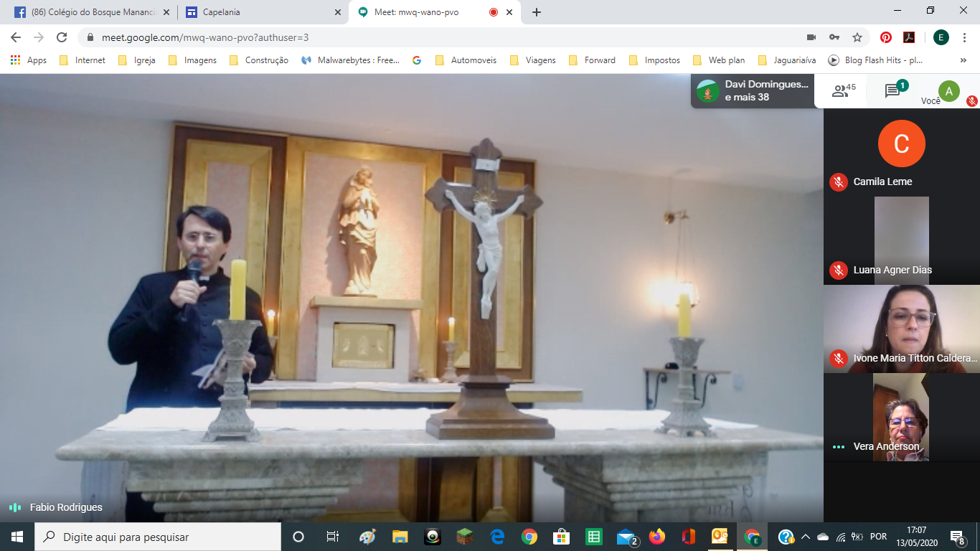Viewport: 980px width, 551px height.
Task: Open the Pinterest extension
Action: pyautogui.click(x=886, y=37)
